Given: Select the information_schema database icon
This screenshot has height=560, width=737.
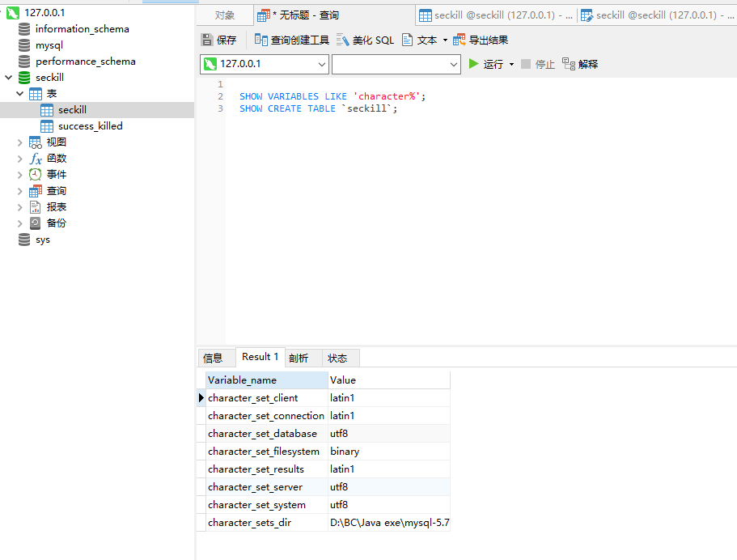Looking at the screenshot, I should [x=24, y=29].
